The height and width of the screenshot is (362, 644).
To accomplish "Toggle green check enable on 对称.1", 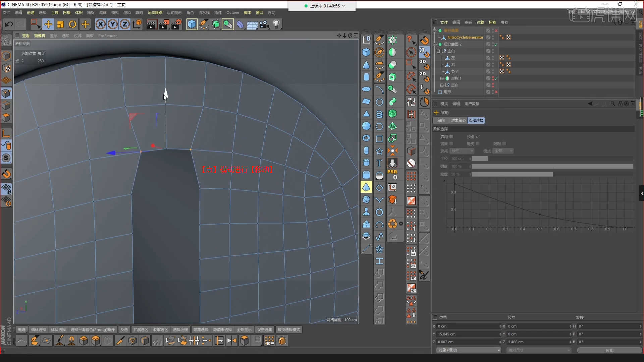I will 496,78.
